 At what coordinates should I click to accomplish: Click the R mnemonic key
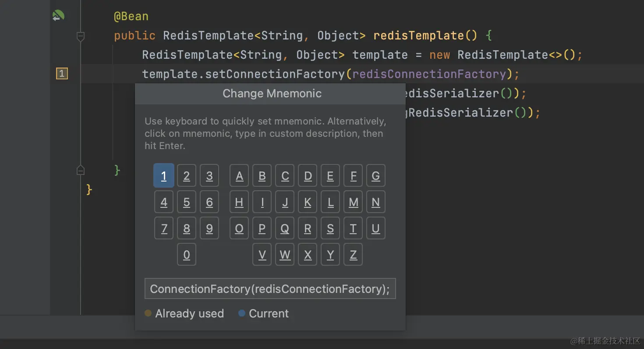308,228
